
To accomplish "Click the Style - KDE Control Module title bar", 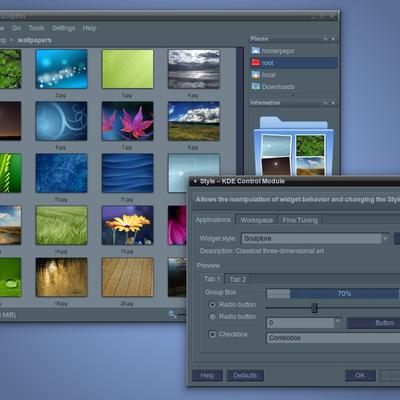I will pos(294,182).
